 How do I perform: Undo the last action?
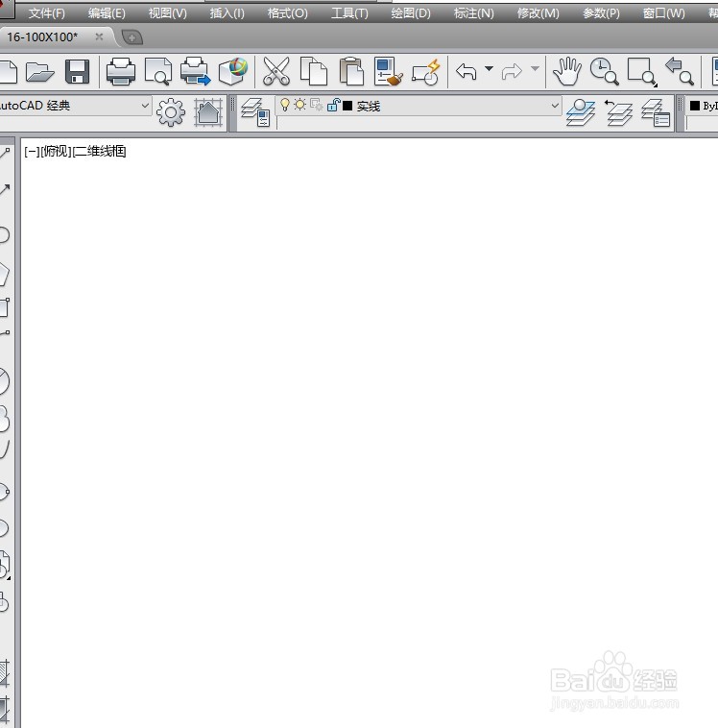(x=466, y=72)
